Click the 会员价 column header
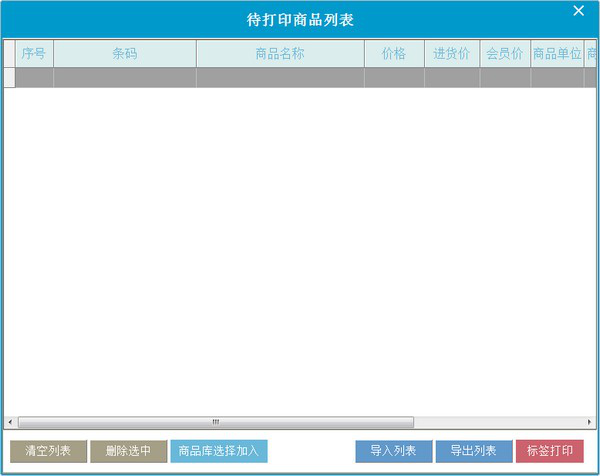 point(505,54)
